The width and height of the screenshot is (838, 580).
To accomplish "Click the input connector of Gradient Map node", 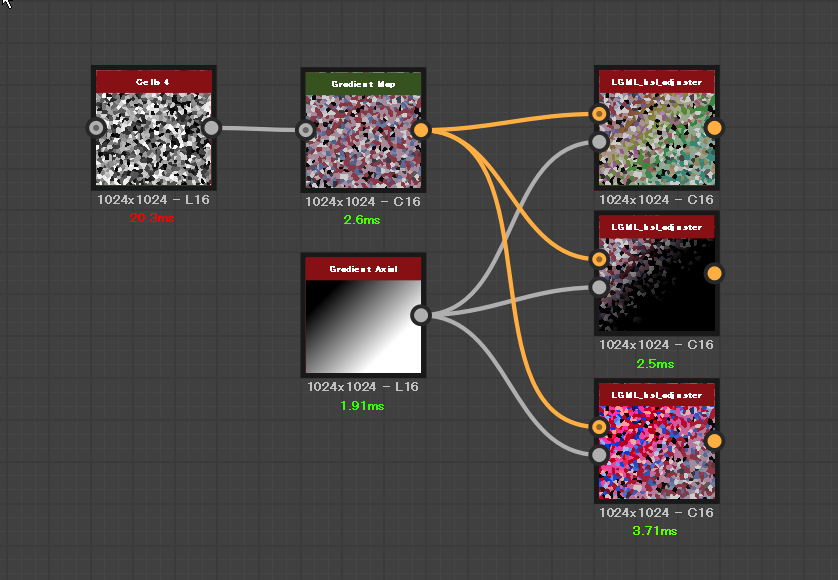I will (x=306, y=130).
